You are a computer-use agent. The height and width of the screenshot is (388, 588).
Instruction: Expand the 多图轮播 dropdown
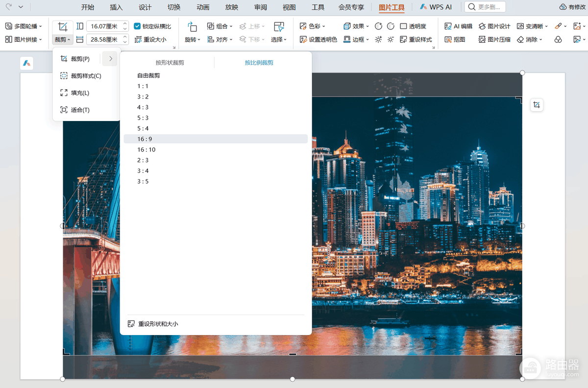(24, 26)
